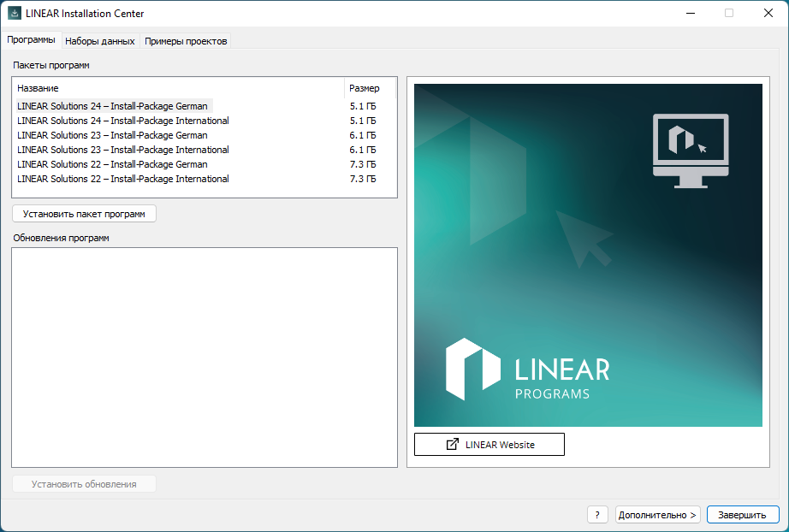Open the LINEAR Website link button

pos(489,445)
